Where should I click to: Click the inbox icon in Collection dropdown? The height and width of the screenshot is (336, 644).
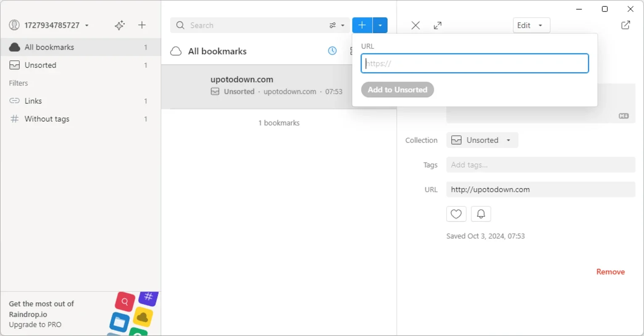point(456,140)
